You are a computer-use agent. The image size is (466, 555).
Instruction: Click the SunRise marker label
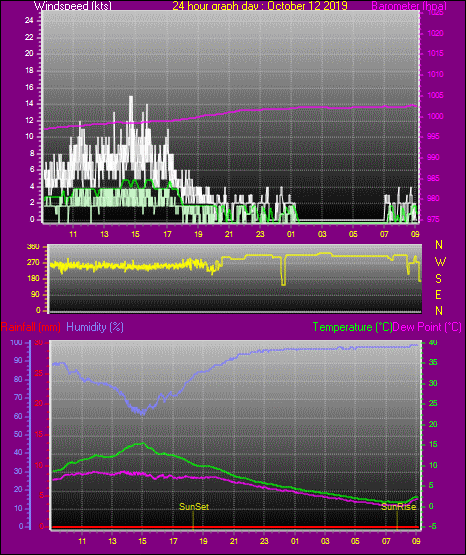398,507
